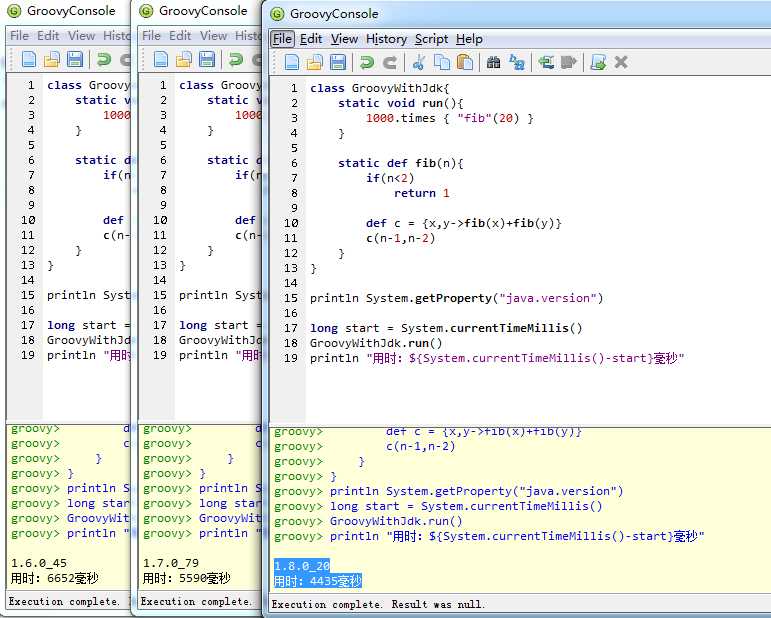This screenshot has height=618, width=771.
Task: Open the History menu in front window
Action: coord(386,39)
